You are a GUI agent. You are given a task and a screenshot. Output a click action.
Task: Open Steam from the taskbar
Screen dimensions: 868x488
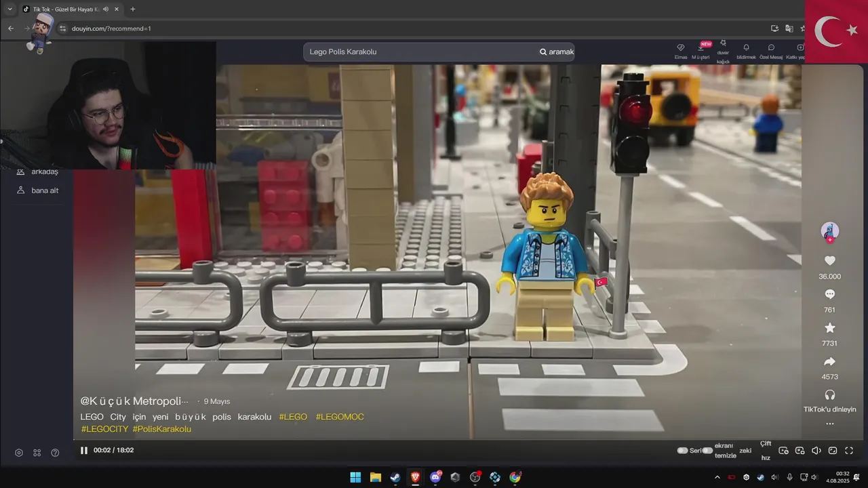[395, 477]
